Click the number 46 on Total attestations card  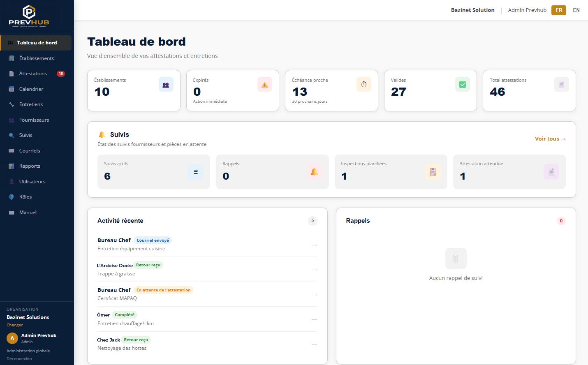[x=498, y=92]
